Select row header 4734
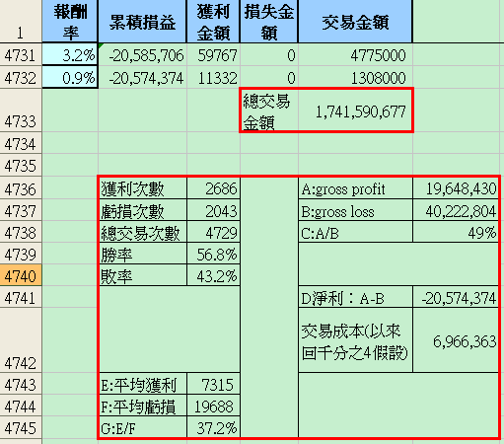 [21, 143]
